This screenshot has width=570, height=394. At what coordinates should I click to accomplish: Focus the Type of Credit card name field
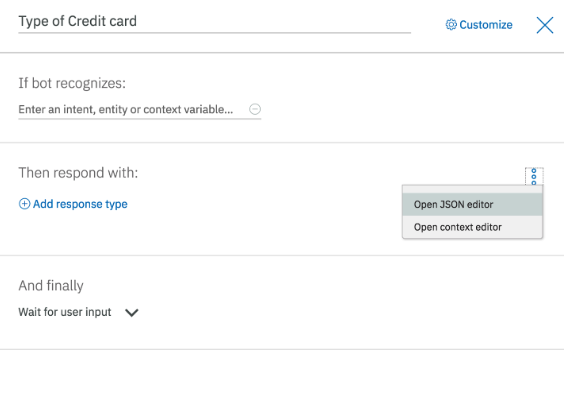(x=214, y=22)
